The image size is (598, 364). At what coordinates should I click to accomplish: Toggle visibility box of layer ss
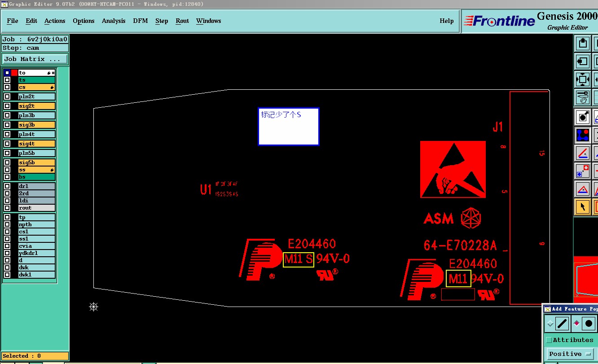[7, 170]
